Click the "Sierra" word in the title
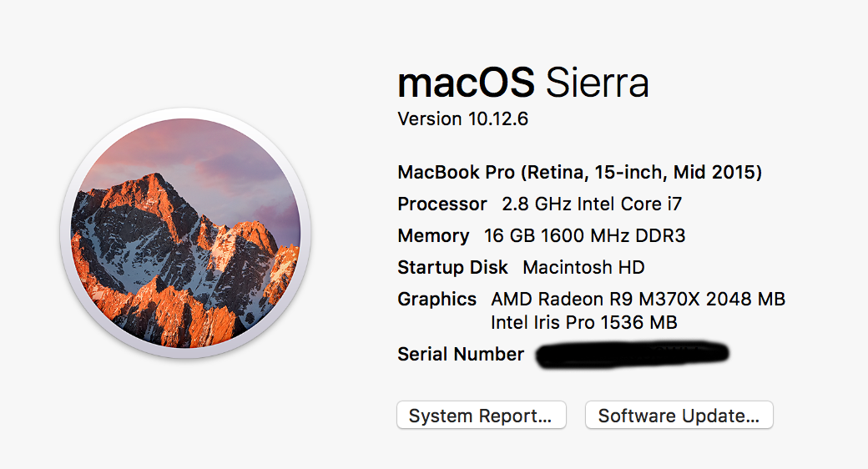The image size is (868, 469). (596, 83)
